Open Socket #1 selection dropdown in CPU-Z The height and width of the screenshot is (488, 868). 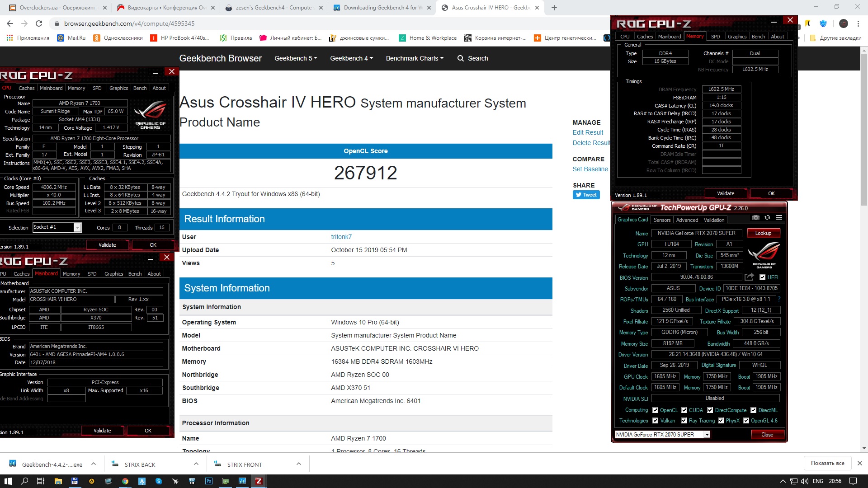coord(57,227)
